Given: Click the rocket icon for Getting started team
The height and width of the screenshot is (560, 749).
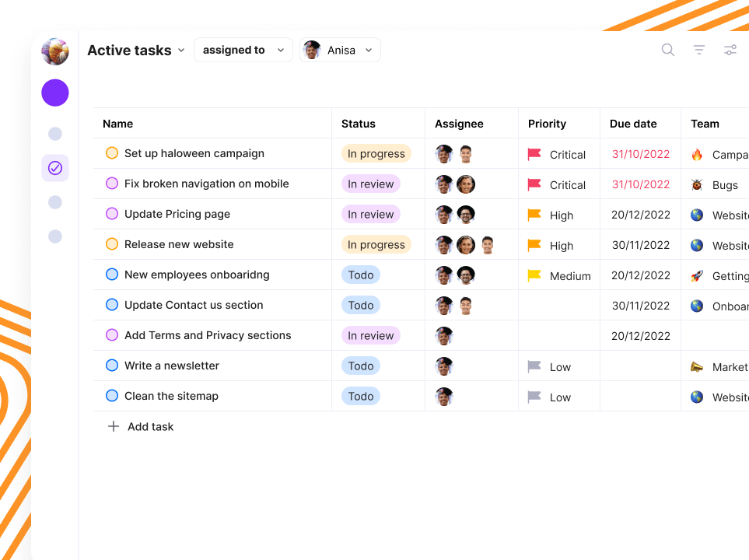Looking at the screenshot, I should [698, 275].
